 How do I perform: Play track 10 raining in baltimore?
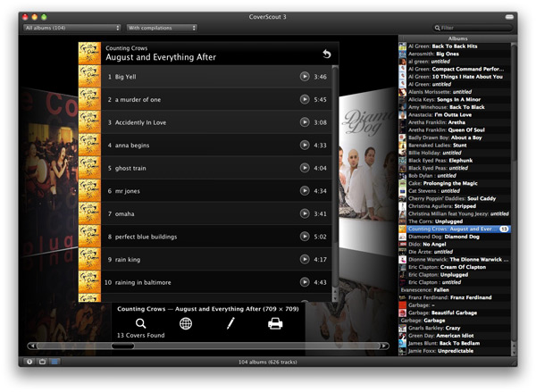click(x=305, y=282)
